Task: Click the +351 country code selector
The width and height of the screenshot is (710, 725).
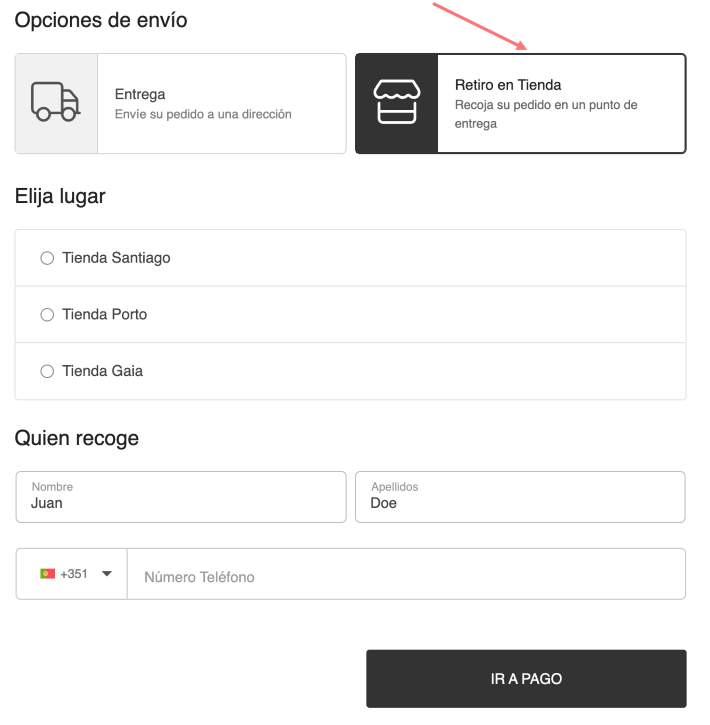Action: coord(72,574)
